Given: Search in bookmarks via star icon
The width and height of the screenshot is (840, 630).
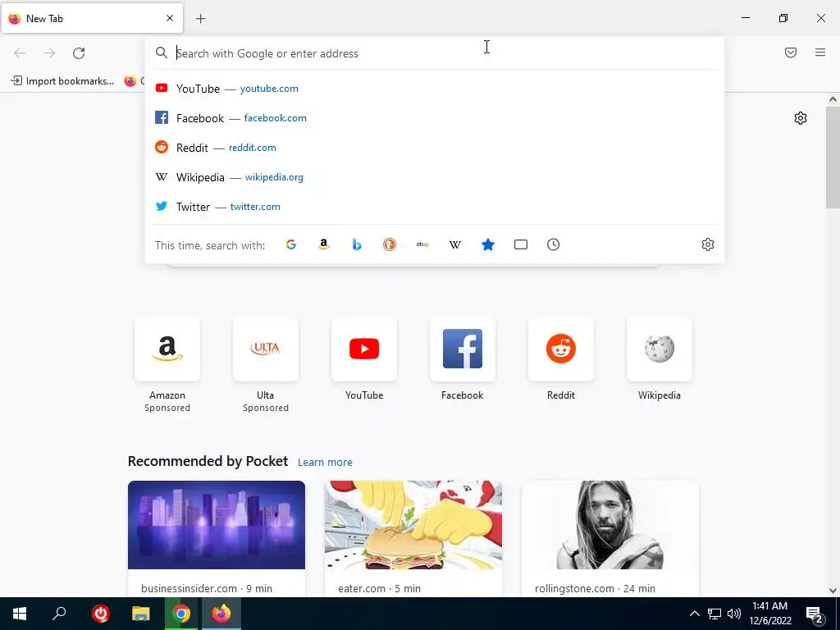Looking at the screenshot, I should tap(487, 244).
